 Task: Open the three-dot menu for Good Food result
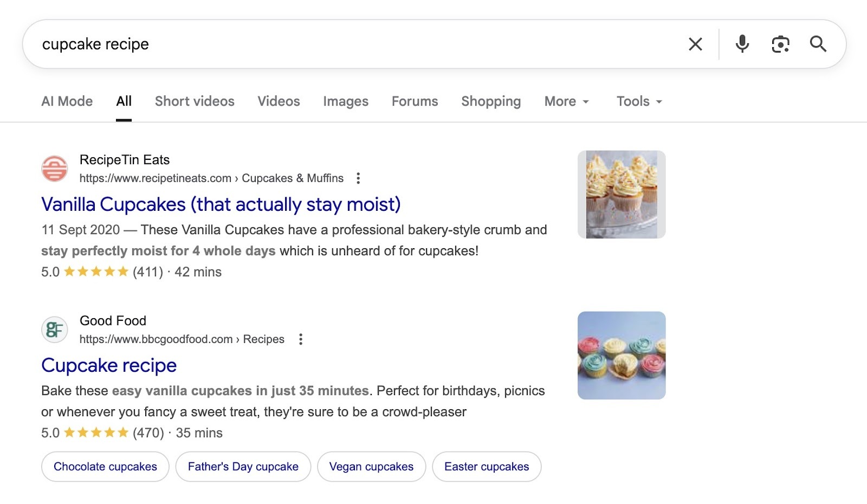pos(301,339)
